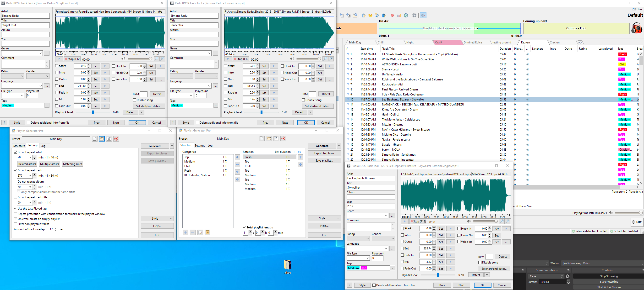Screen dimensions: 644x290
Task: Open File Type dropdown in Skywalker Track Tool
Action: (367, 258)
